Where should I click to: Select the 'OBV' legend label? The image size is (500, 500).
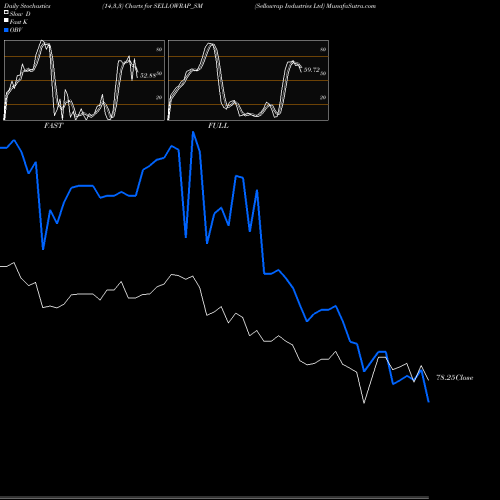click(16, 30)
